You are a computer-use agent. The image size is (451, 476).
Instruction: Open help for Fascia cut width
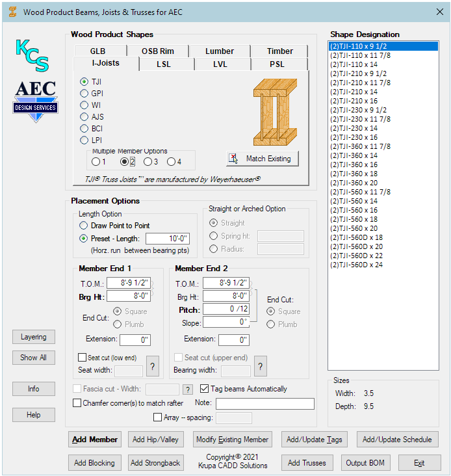click(188, 389)
